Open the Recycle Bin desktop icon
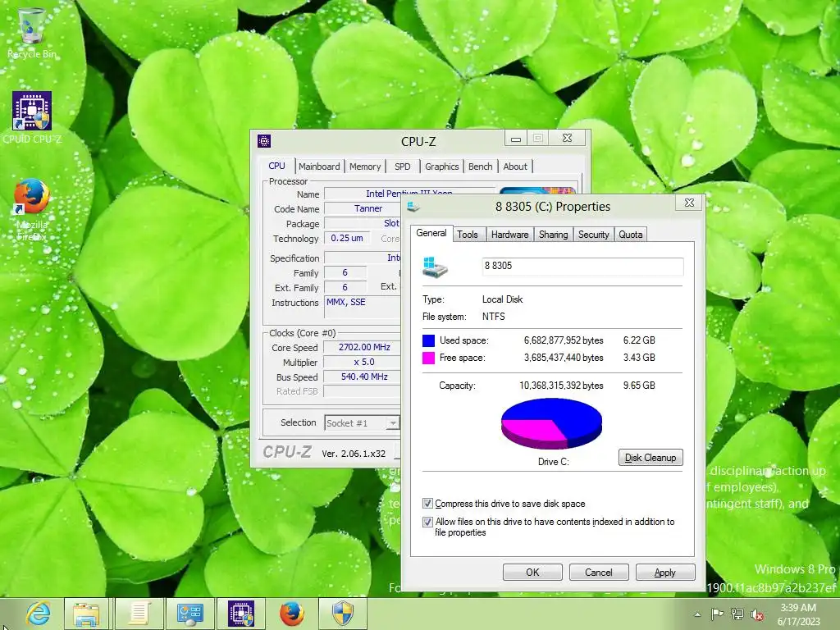Screen dimensions: 840x630 point(32,32)
